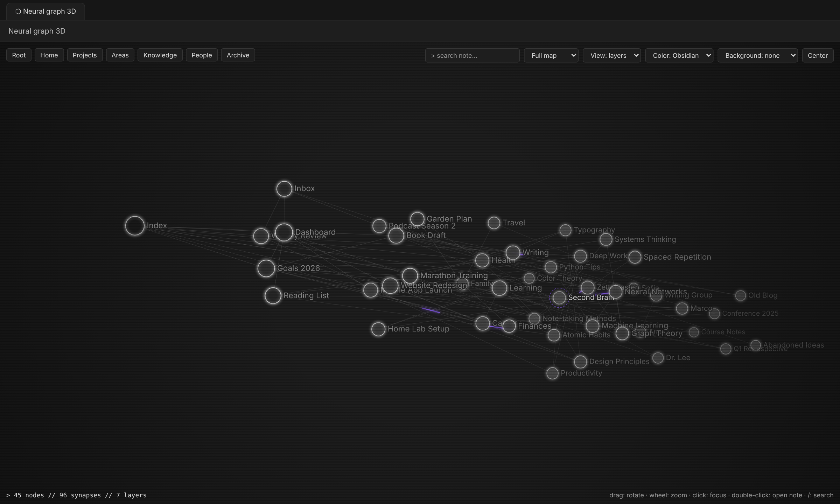Open the Color: Obsidian dropdown

coord(679,55)
